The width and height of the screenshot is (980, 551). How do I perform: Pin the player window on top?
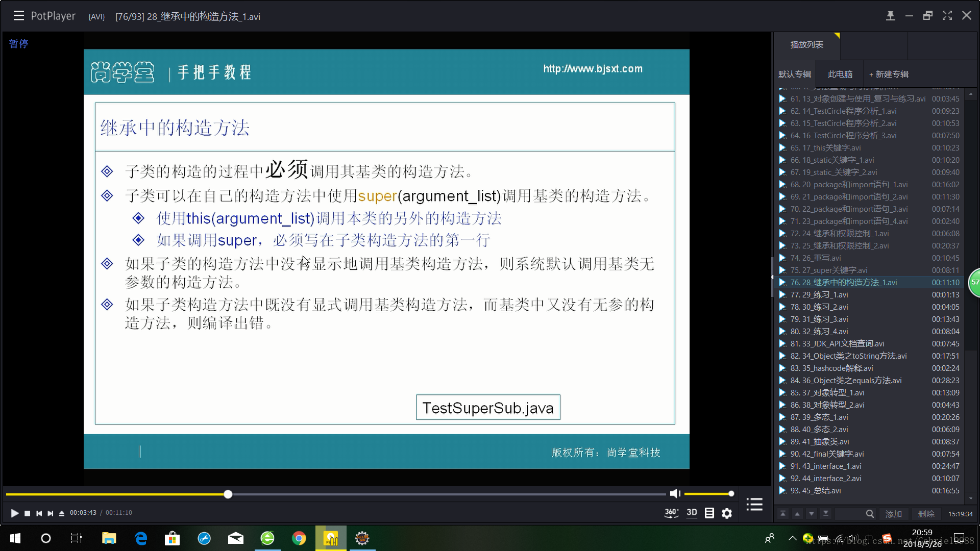pyautogui.click(x=890, y=16)
